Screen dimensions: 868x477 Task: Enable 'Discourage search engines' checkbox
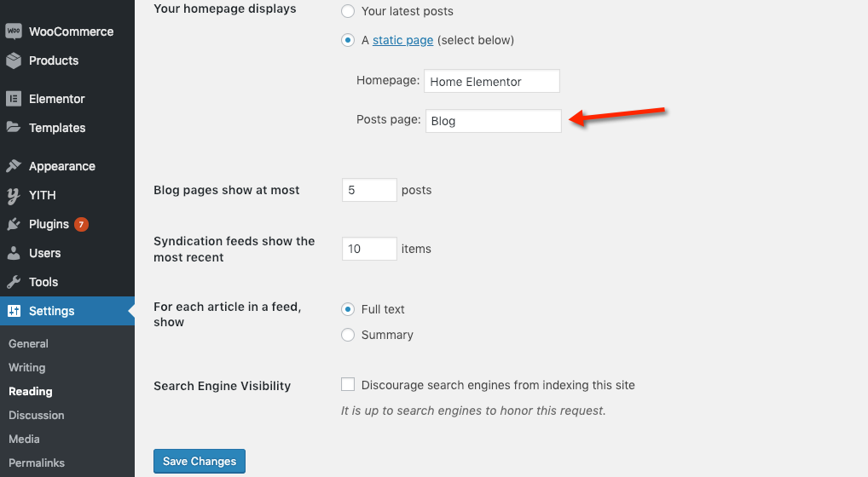(348, 385)
